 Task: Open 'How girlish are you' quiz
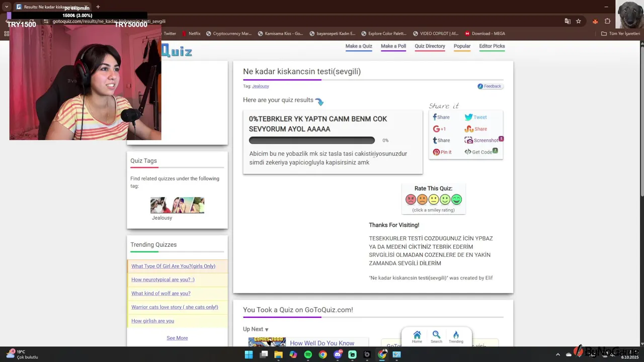coord(152,321)
